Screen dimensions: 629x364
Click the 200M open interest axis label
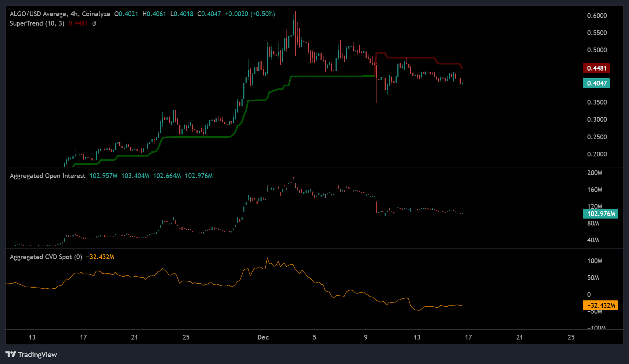(x=595, y=173)
